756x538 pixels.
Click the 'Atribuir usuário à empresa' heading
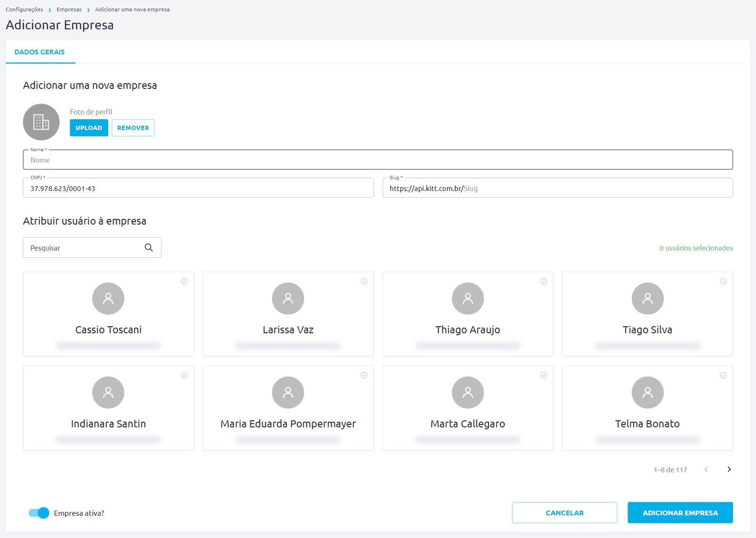coord(85,221)
